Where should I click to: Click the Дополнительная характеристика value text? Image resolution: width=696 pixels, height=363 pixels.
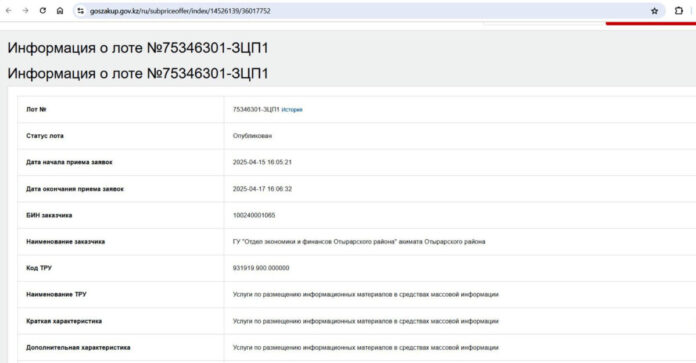coord(365,347)
